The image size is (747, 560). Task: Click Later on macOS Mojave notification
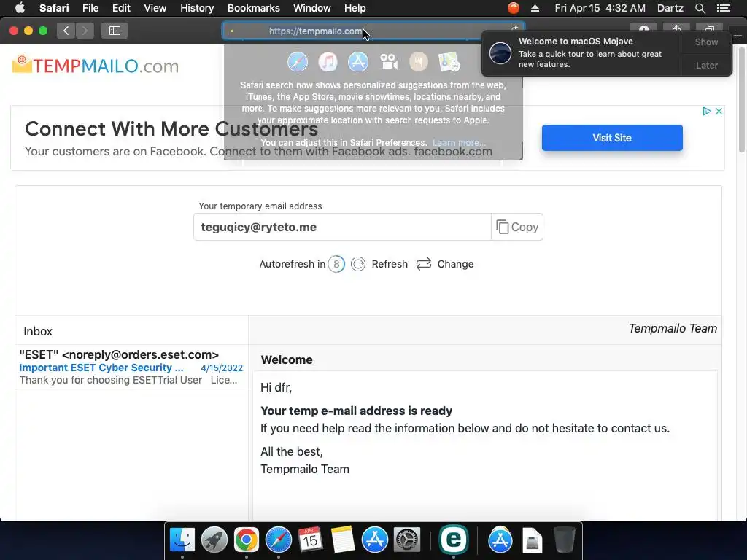coord(706,65)
